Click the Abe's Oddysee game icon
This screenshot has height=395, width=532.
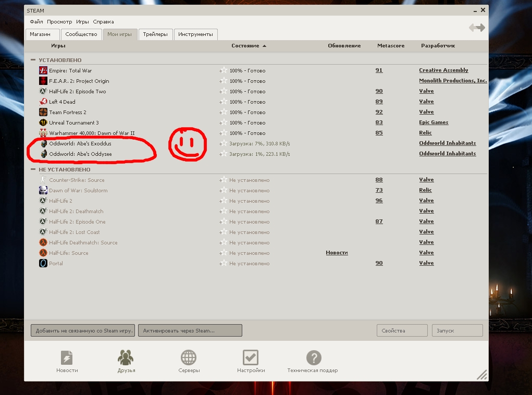(x=44, y=154)
